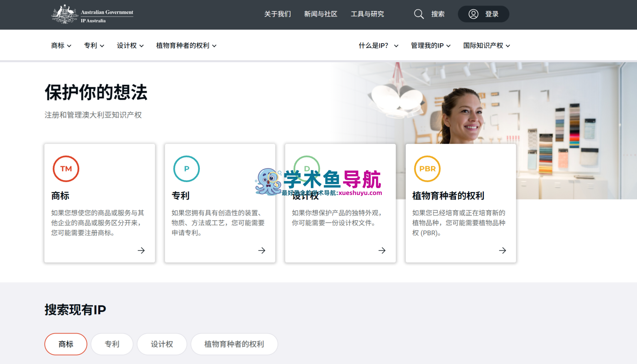Select the 植物育种者的权利 search tab

click(x=234, y=344)
